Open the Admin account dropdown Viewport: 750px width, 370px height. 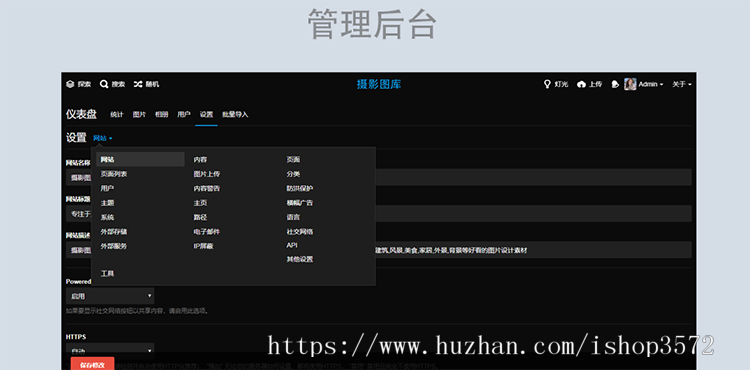tap(651, 84)
